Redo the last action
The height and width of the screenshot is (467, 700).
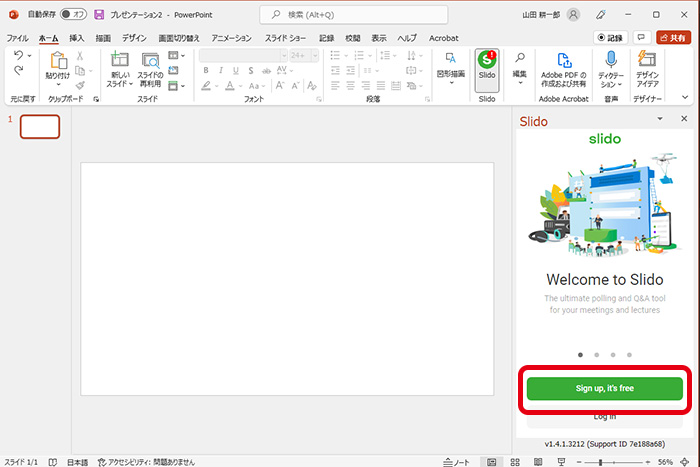point(18,70)
